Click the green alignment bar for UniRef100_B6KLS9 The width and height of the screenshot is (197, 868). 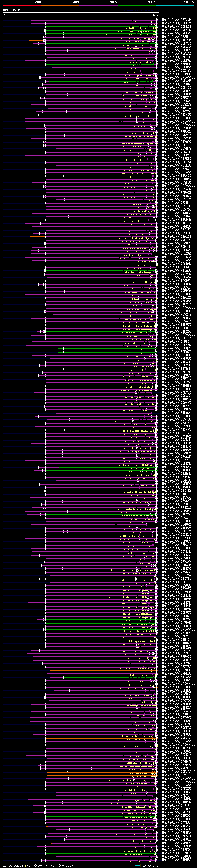(x=101, y=26)
